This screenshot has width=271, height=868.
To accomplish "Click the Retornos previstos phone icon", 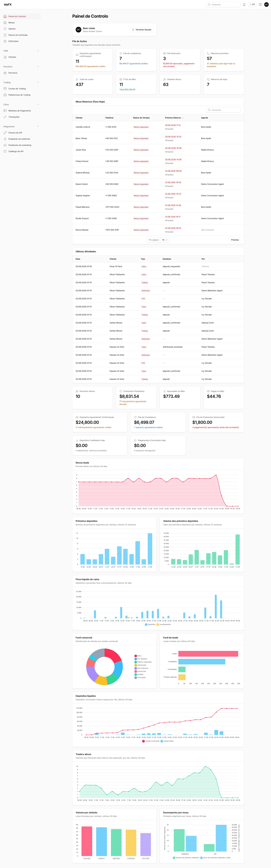I will 208,53.
